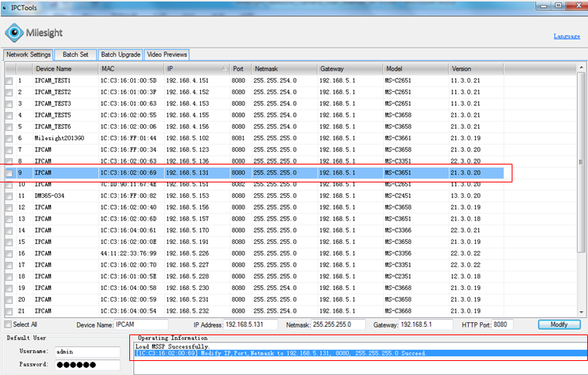Select the 'Load MSSP Successfully' log line
Screen dimensions: 588x375
click(x=172, y=346)
